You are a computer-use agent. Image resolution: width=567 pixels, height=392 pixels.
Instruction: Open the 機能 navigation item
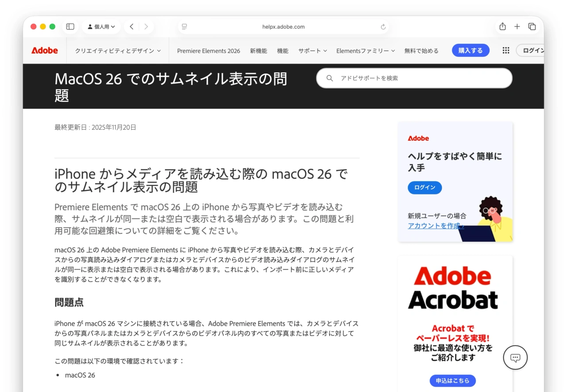click(283, 50)
